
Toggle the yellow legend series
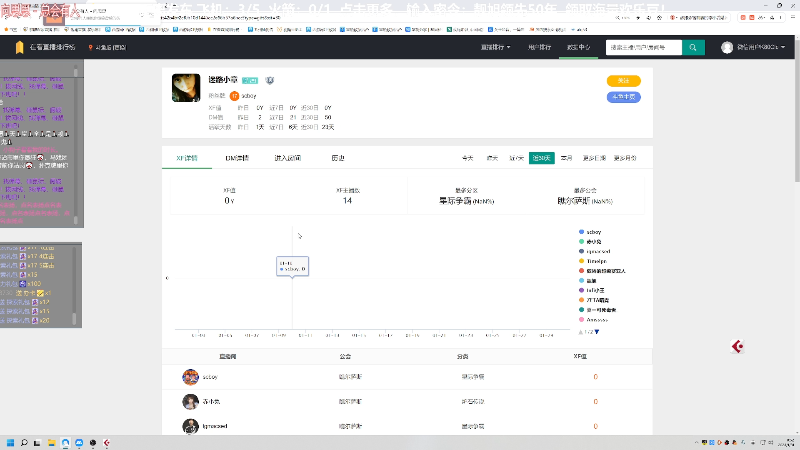(593, 261)
